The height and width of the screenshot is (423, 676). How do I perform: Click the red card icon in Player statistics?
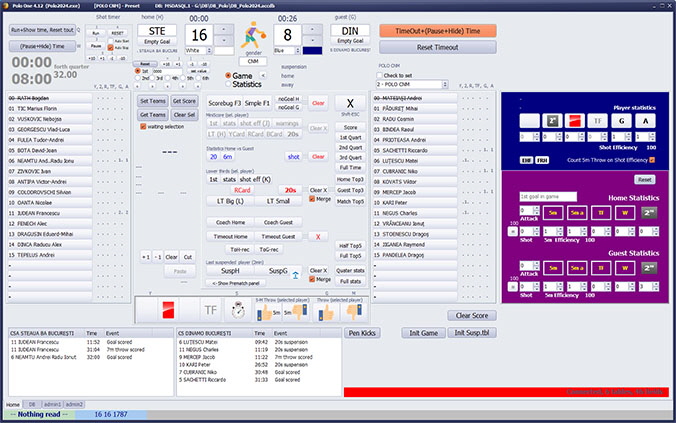coord(574,121)
